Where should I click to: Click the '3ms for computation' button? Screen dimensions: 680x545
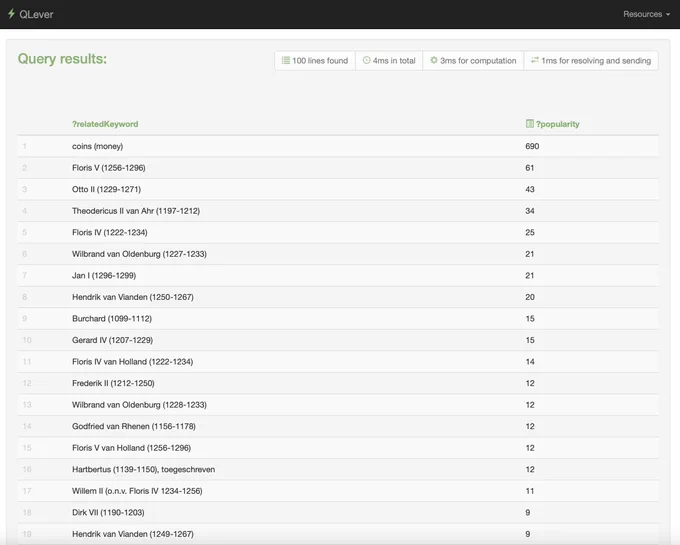pos(473,61)
